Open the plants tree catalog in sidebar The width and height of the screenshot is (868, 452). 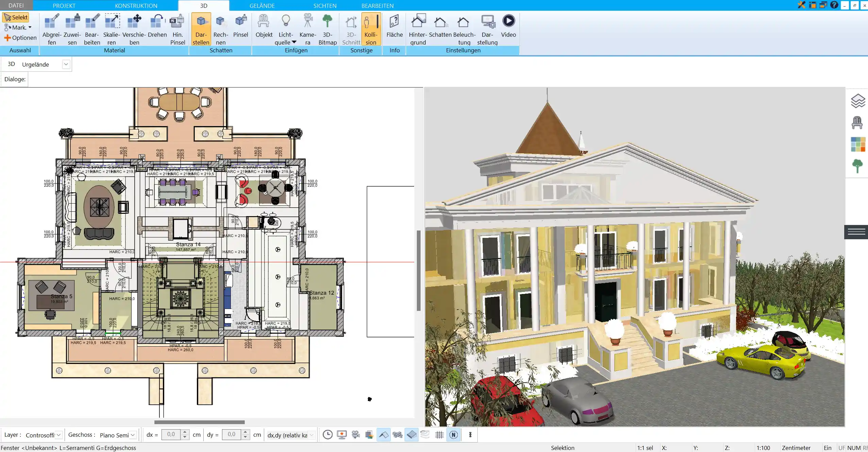tap(857, 166)
